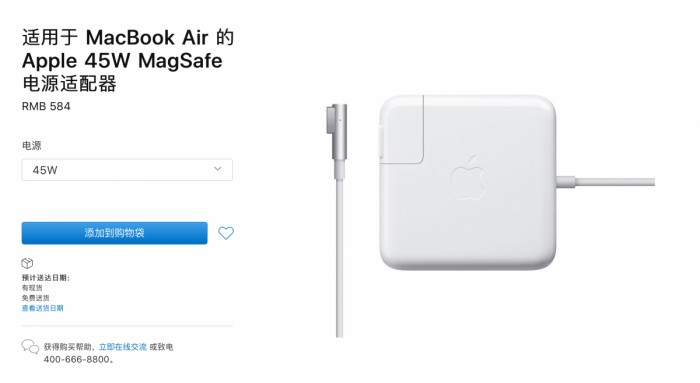Viewport: 700px width, 383px height.
Task: Click the shipping box icon
Action: coord(27,263)
